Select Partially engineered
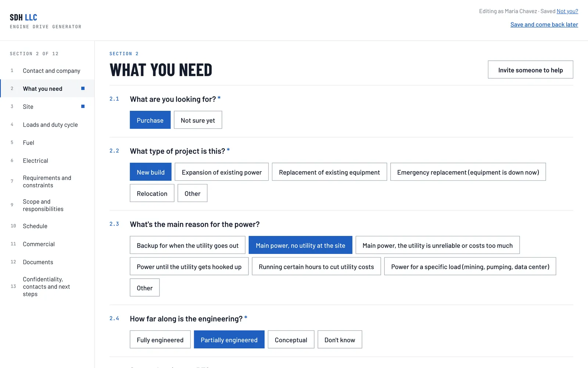This screenshot has height=368, width=588. tap(229, 340)
